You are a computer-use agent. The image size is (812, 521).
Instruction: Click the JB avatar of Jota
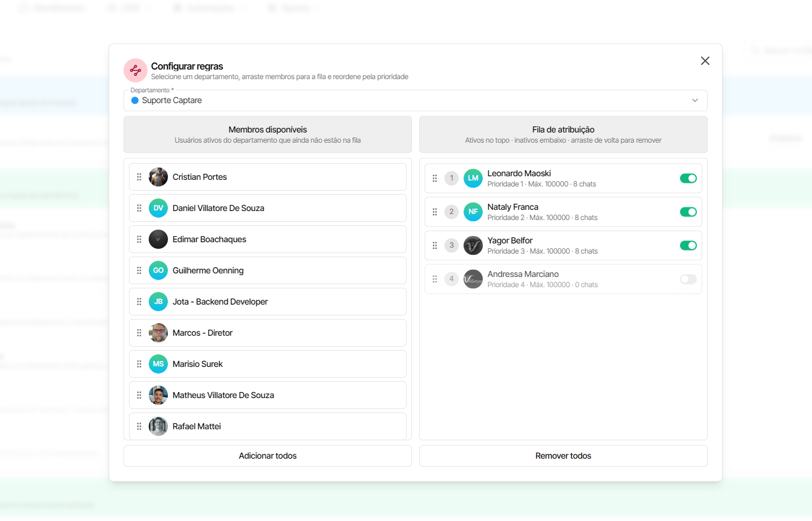pos(158,302)
